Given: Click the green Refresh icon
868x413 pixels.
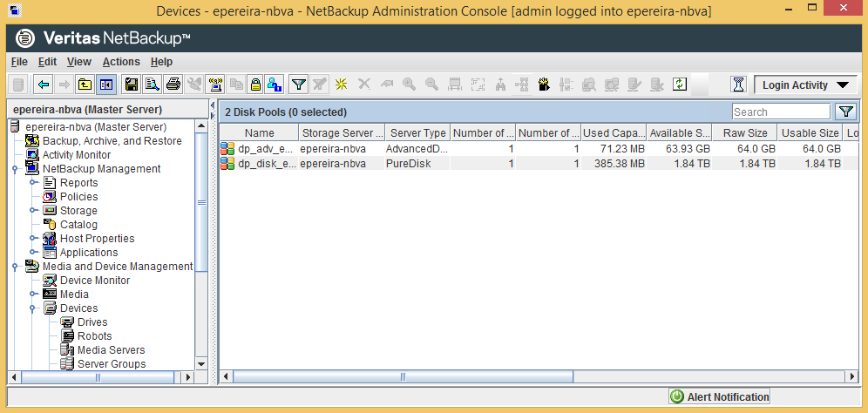Looking at the screenshot, I should tap(680, 85).
